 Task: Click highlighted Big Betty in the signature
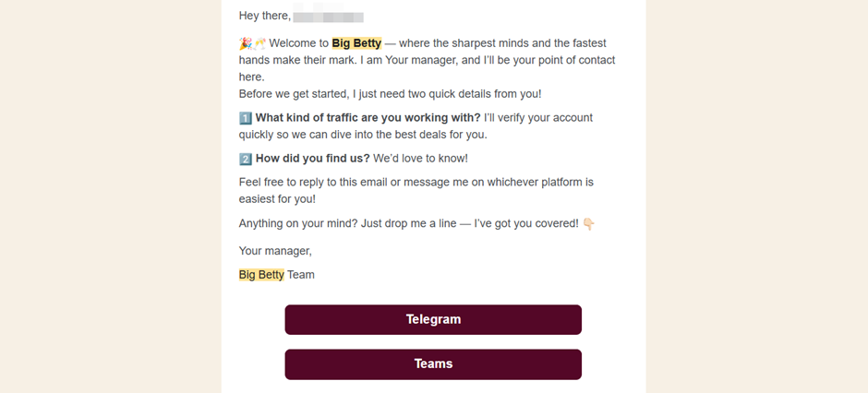[x=261, y=275]
